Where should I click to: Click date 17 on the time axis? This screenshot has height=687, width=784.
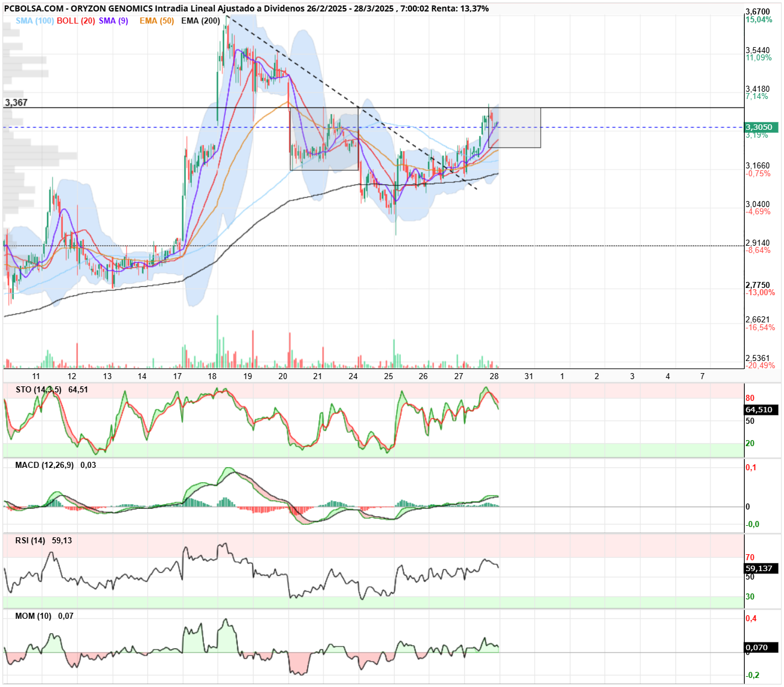177,376
